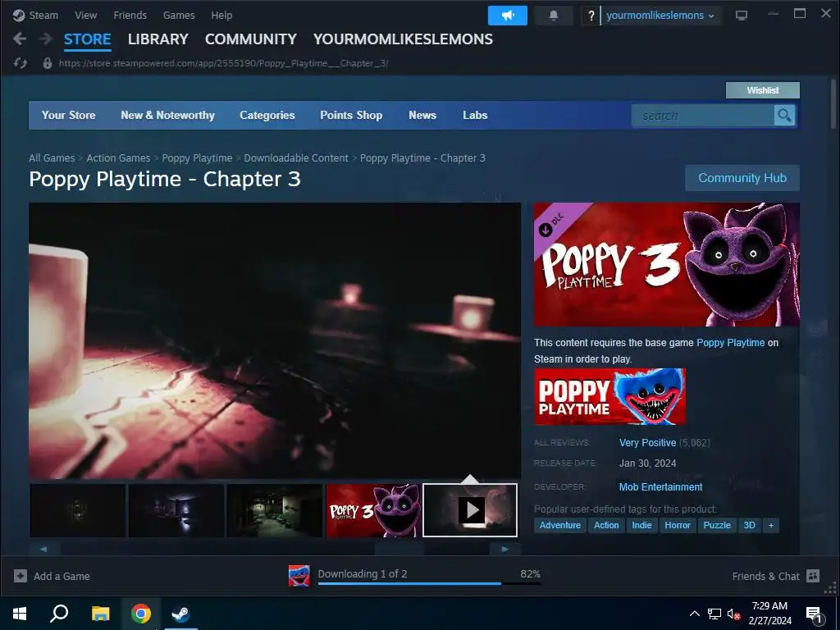Screen dimensions: 840x630
Task: Open File Explorer from taskbar
Action: [x=100, y=614]
